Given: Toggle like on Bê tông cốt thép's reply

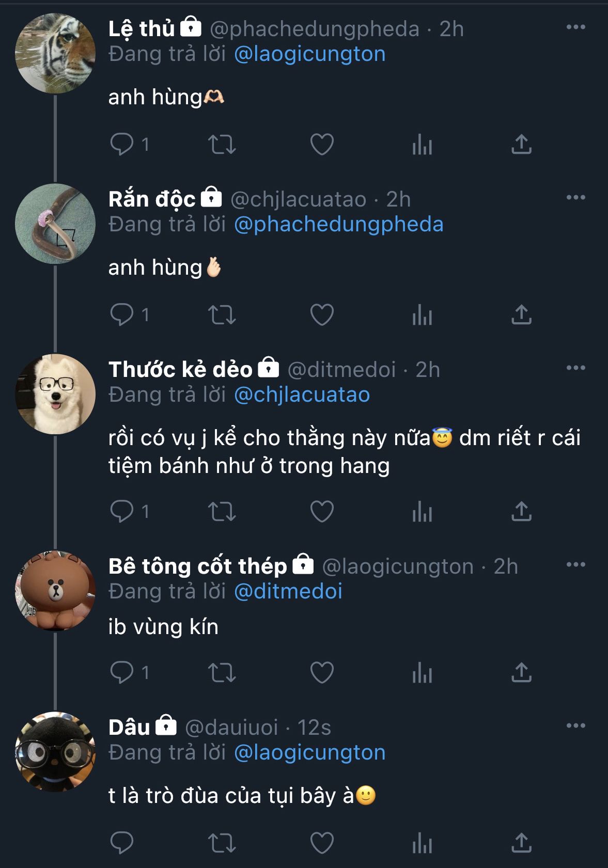Looking at the screenshot, I should pyautogui.click(x=321, y=672).
